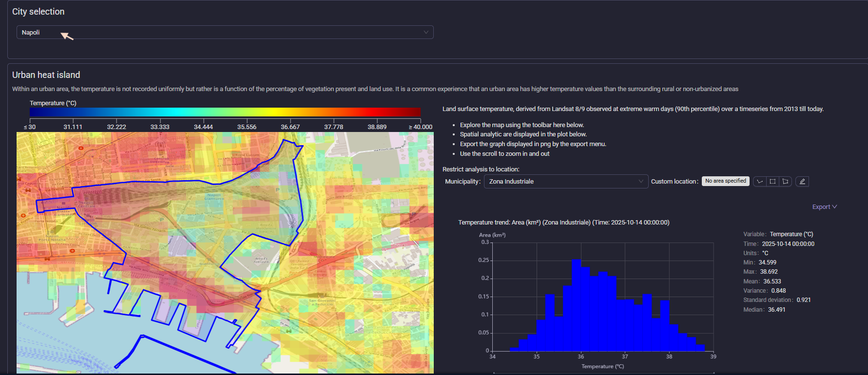This screenshot has height=375, width=868.
Task: Select the line drawing tool for custom location
Action: [x=760, y=181]
